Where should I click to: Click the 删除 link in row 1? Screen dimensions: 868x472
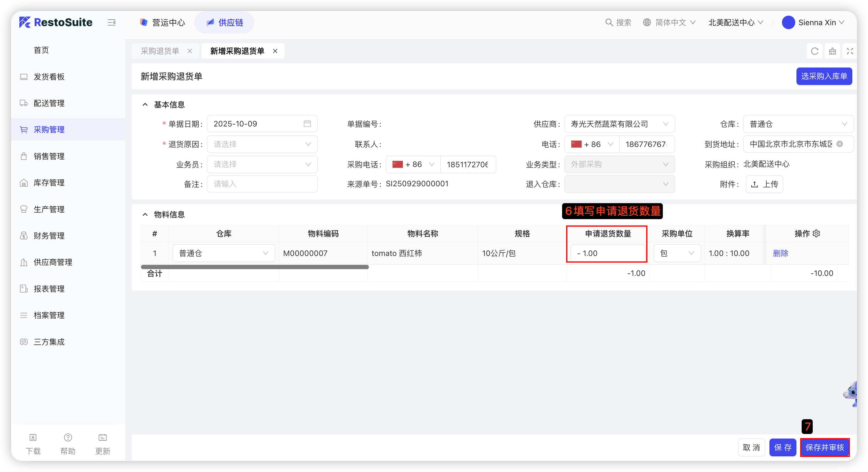[x=780, y=253]
